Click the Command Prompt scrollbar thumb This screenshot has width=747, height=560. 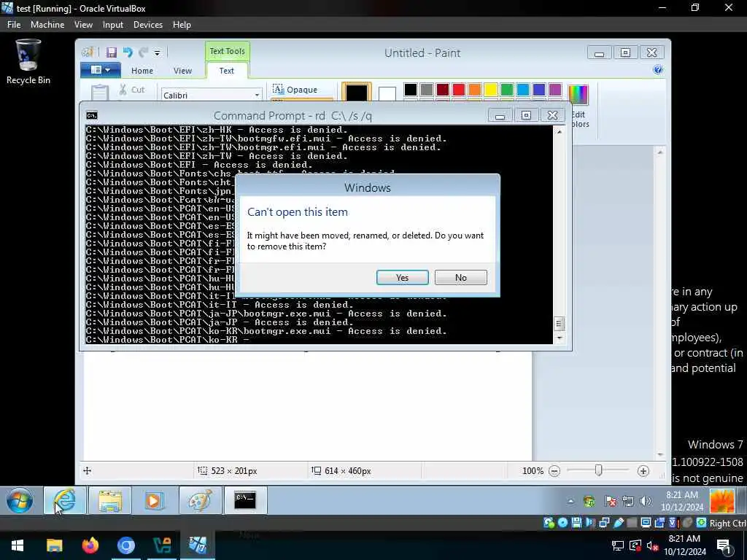point(560,324)
